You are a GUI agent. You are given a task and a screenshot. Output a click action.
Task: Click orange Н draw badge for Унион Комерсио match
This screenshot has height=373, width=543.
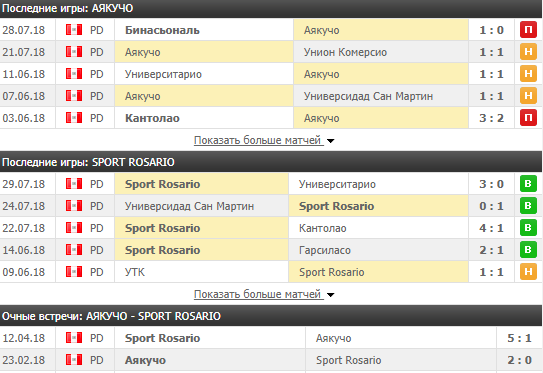point(528,52)
